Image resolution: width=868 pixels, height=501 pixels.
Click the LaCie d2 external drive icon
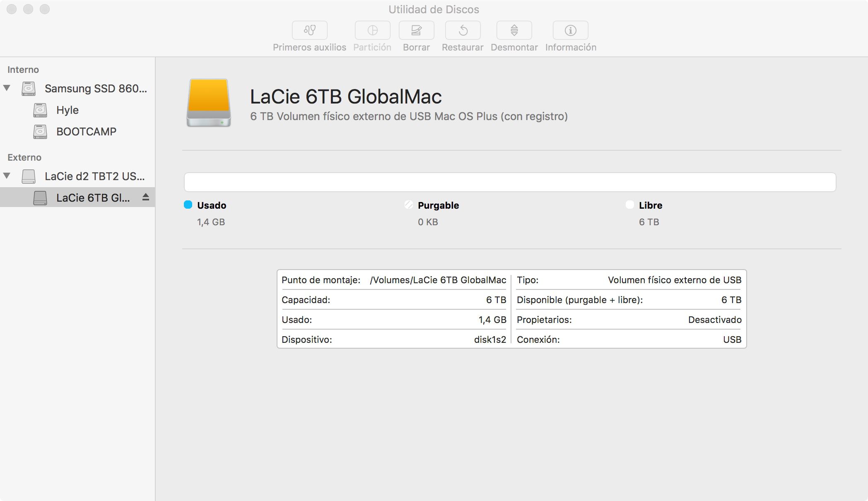[x=29, y=176]
